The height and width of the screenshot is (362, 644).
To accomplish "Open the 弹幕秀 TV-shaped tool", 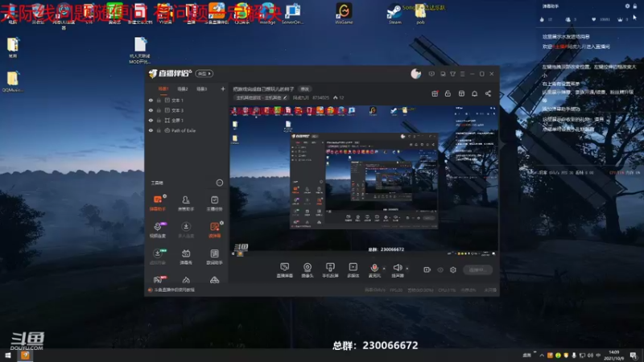I will tap(186, 256).
